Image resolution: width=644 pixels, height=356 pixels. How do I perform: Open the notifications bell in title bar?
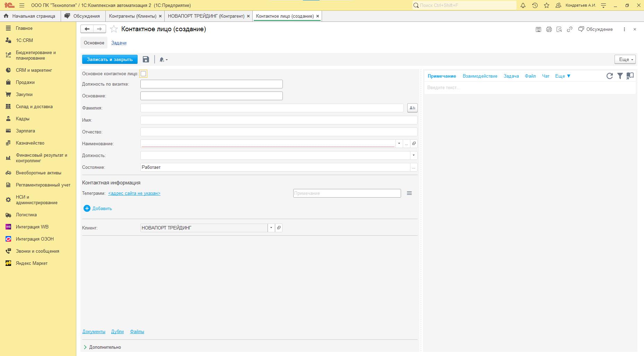(523, 6)
